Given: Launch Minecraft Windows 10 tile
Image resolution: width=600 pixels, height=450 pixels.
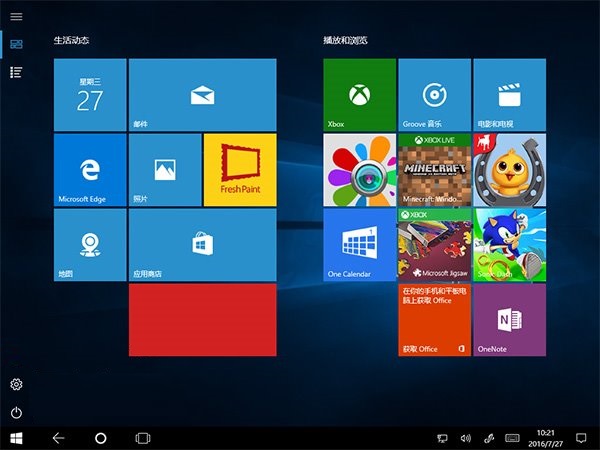Looking at the screenshot, I should click(x=434, y=170).
